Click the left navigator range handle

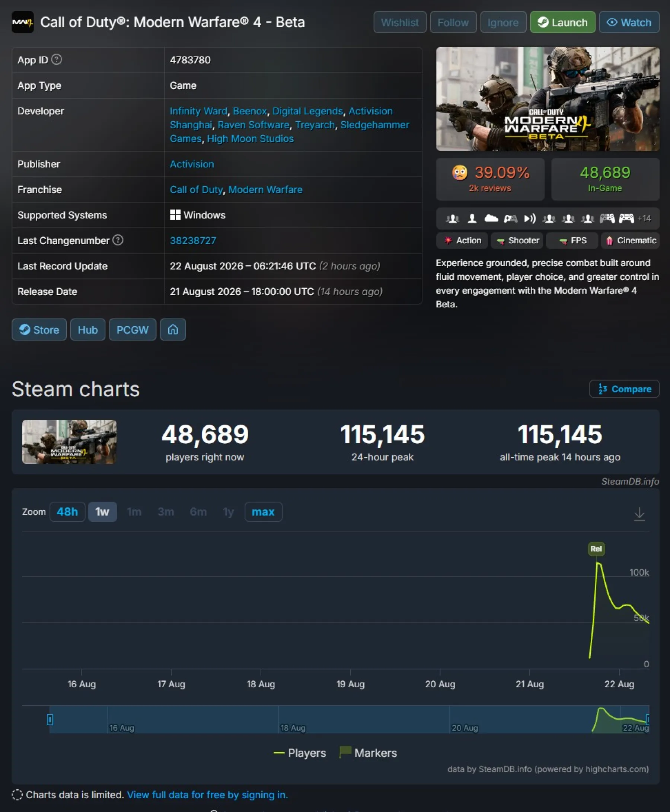(50, 719)
